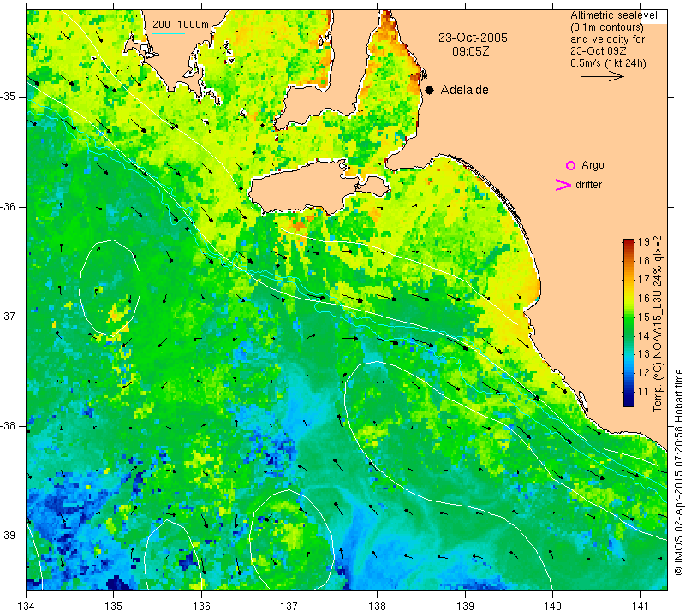This screenshot has height=616, width=685.
Task: Click the longitude axis label '134'
Action: tap(26, 607)
